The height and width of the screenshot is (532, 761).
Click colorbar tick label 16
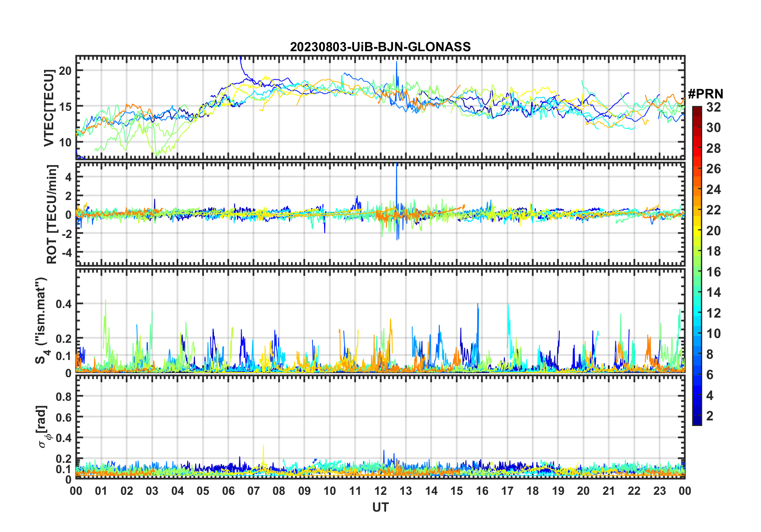tap(713, 272)
